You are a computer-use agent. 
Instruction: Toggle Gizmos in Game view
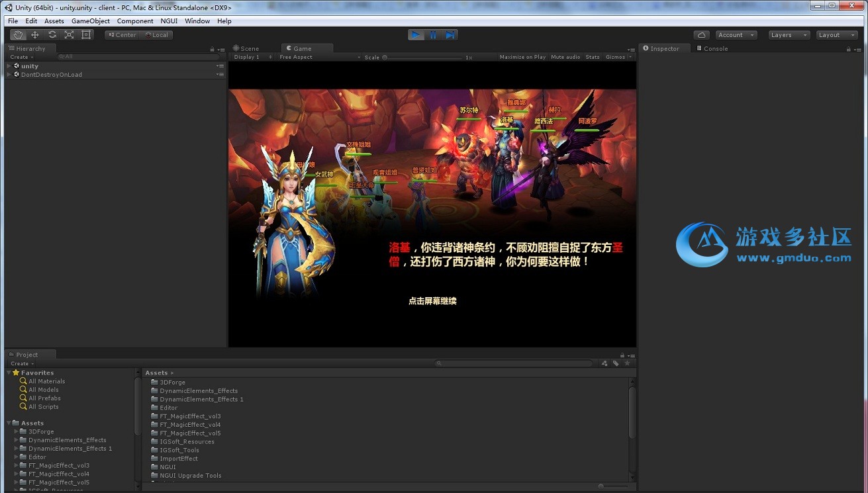(615, 57)
